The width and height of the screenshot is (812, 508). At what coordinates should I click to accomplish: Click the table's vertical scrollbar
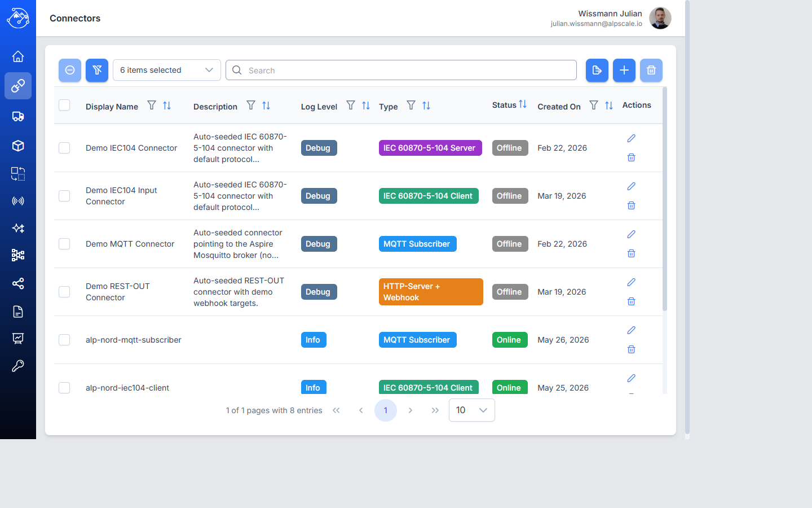pyautogui.click(x=665, y=199)
